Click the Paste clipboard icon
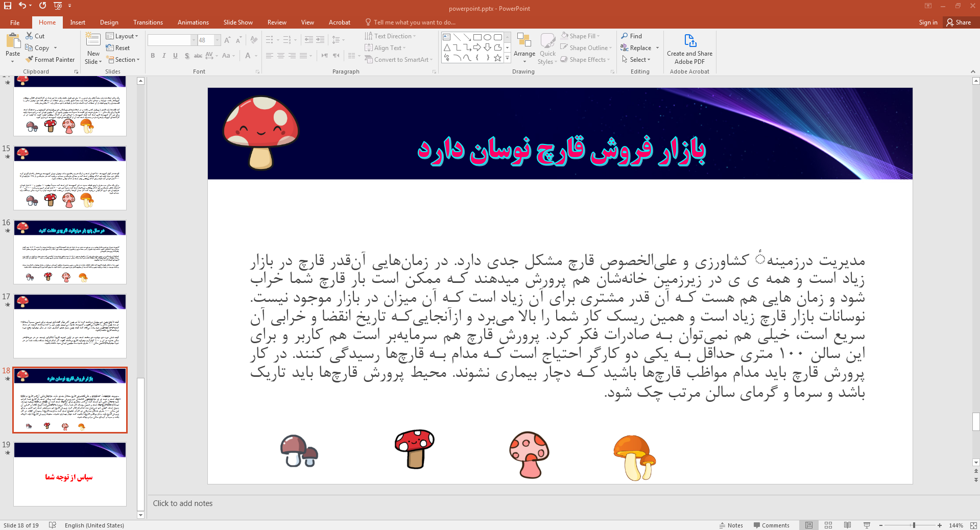 tap(13, 41)
